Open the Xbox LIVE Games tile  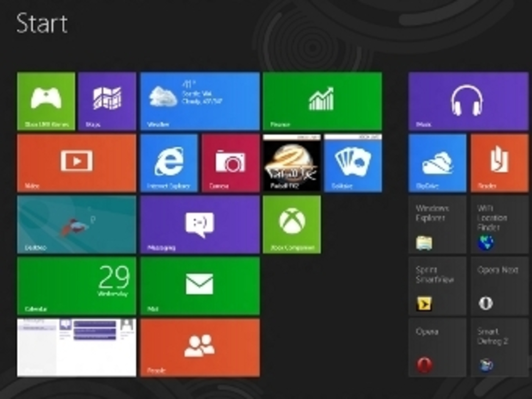coord(46,101)
